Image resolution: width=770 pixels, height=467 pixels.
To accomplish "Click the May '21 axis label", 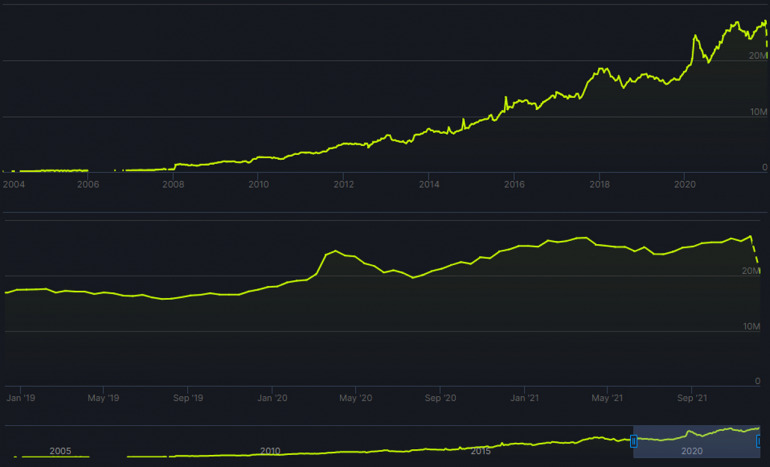I will 607,398.
